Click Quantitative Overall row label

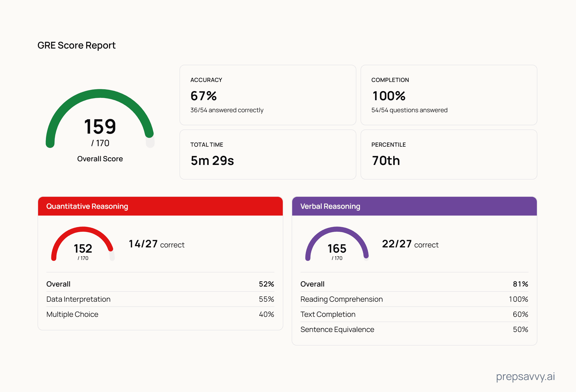pyautogui.click(x=58, y=284)
